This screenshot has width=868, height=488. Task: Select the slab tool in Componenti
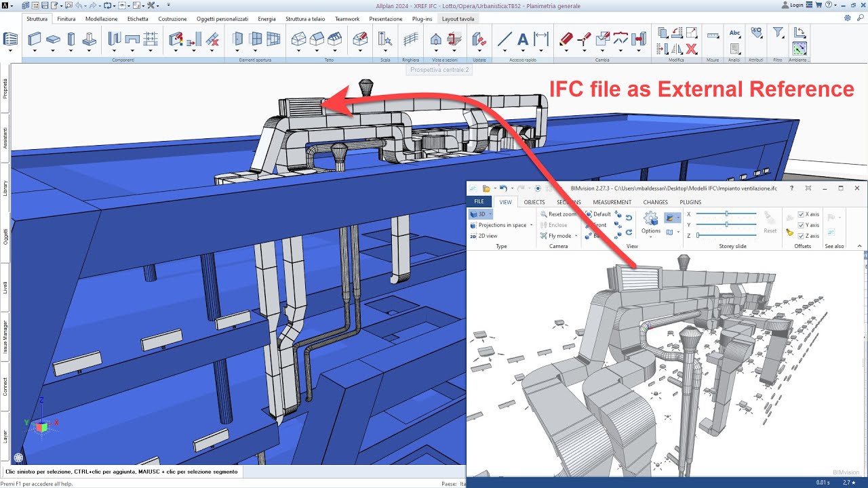pos(54,39)
